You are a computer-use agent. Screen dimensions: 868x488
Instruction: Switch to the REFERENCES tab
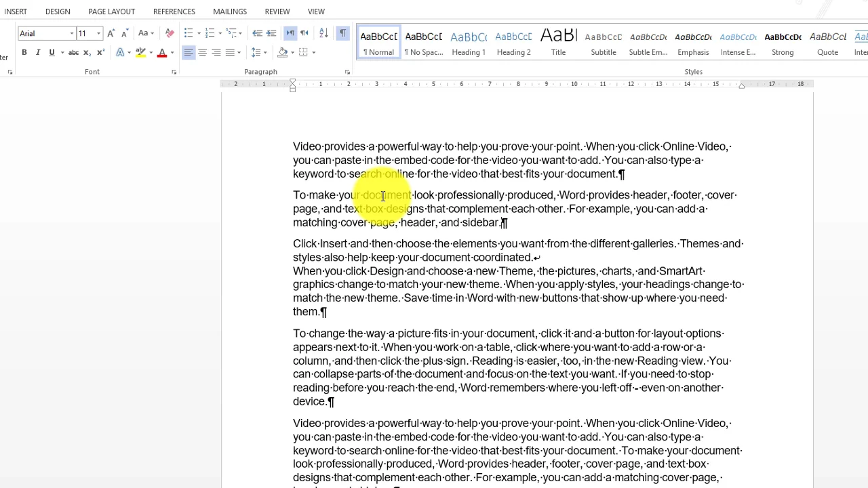point(174,12)
